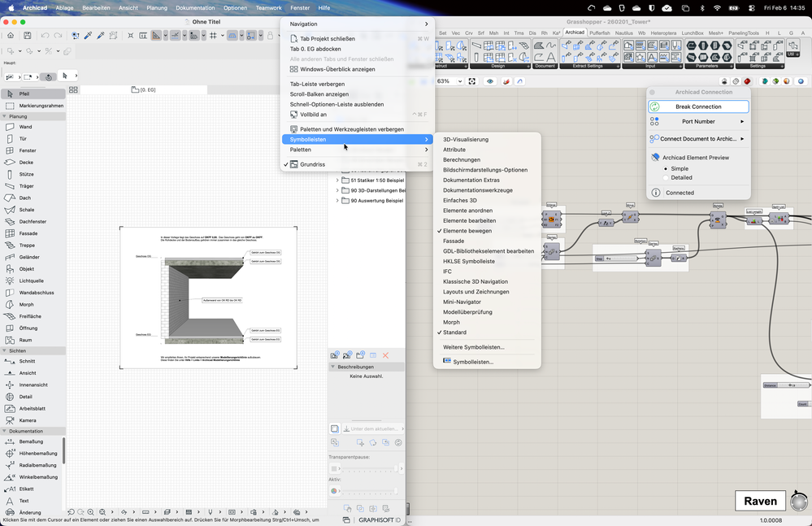Viewport: 812px width, 526px height.
Task: Adjust the Aktiv slider
Action: pos(369,491)
